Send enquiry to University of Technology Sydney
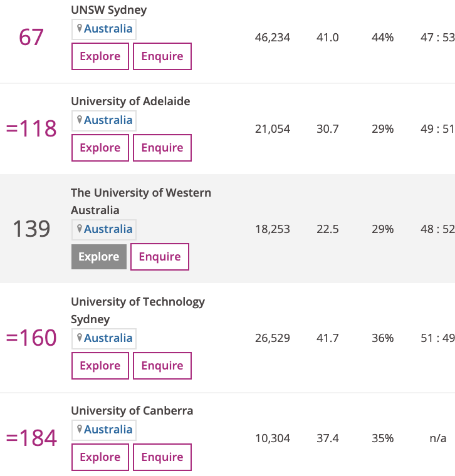The width and height of the screenshot is (455, 476). pos(162,366)
